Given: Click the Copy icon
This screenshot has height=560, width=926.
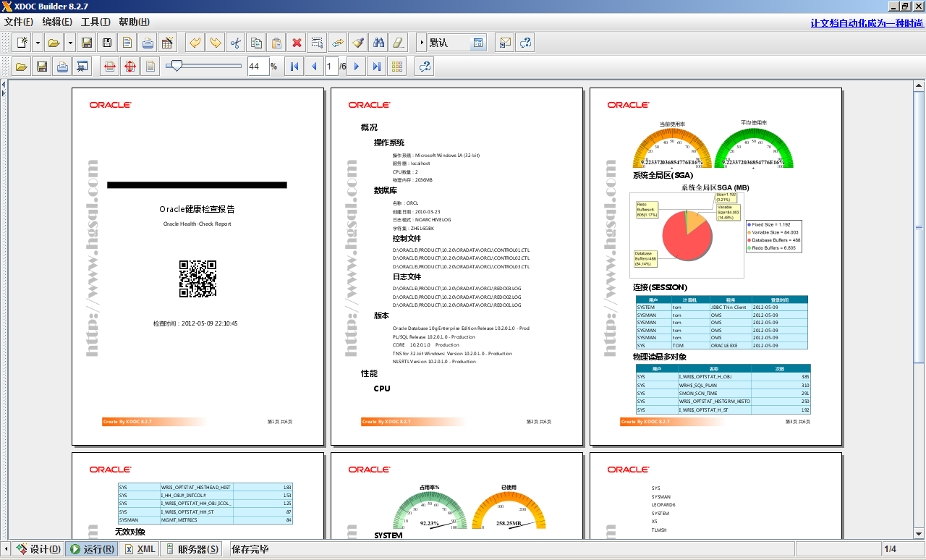Looking at the screenshot, I should point(256,42).
